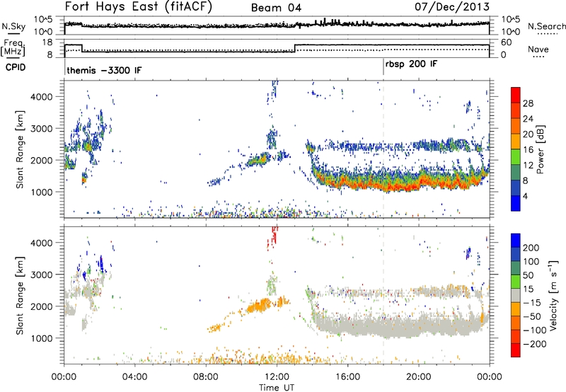The width and height of the screenshot is (566, 392).
Task: Click the 'CPID' row label
Action: 16,67
